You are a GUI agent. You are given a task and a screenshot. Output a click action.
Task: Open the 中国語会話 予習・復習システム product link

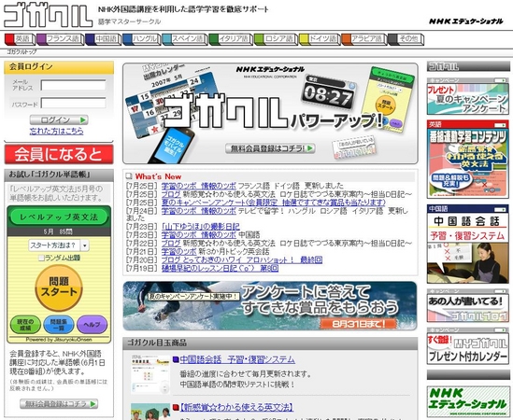[x=237, y=359]
